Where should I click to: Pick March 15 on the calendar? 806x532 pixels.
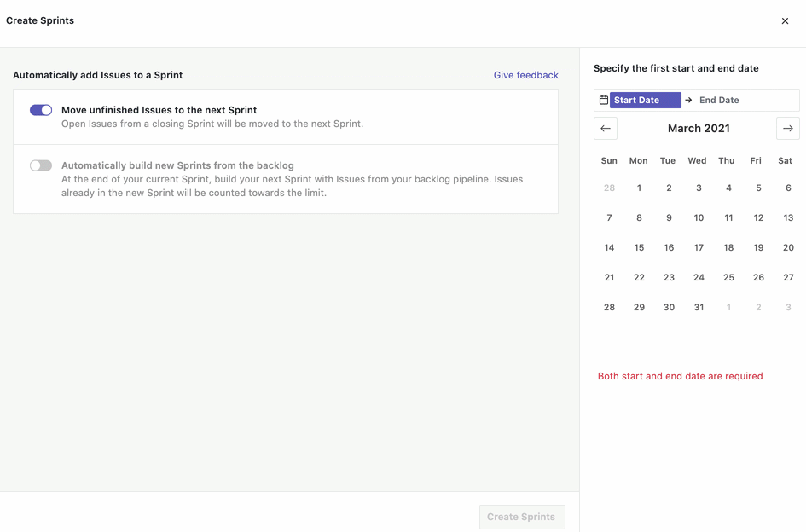click(639, 248)
